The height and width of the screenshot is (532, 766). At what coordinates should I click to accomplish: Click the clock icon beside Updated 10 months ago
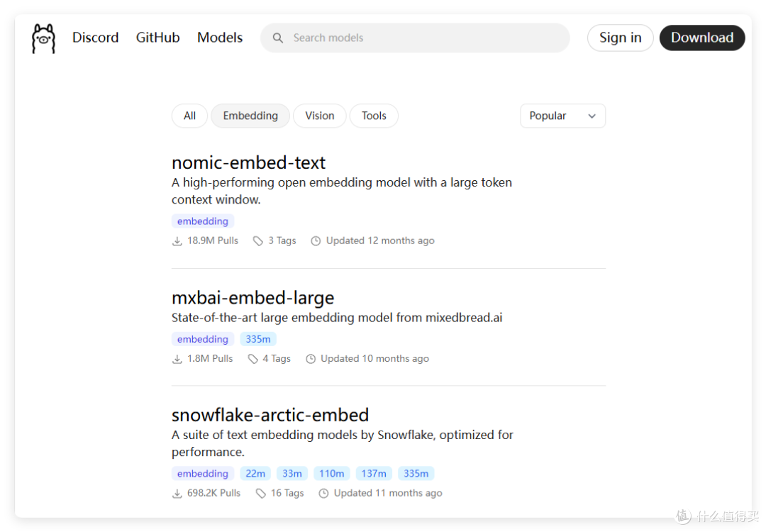(x=310, y=359)
